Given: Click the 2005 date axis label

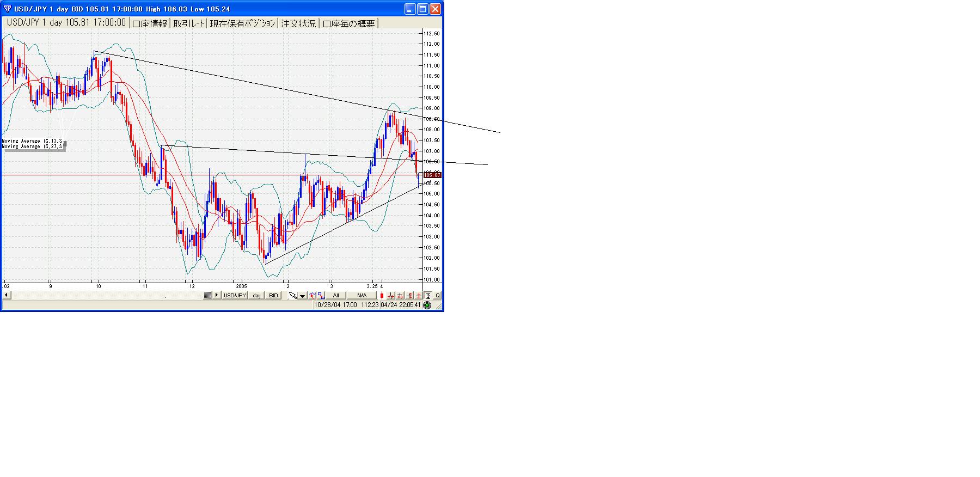Looking at the screenshot, I should 242,286.
